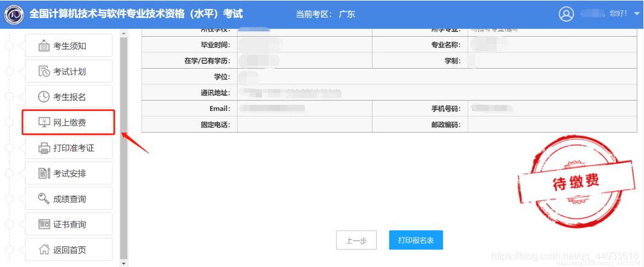The image size is (644, 267).
Task: Click the 专业名称 label cell
Action: click(420, 45)
